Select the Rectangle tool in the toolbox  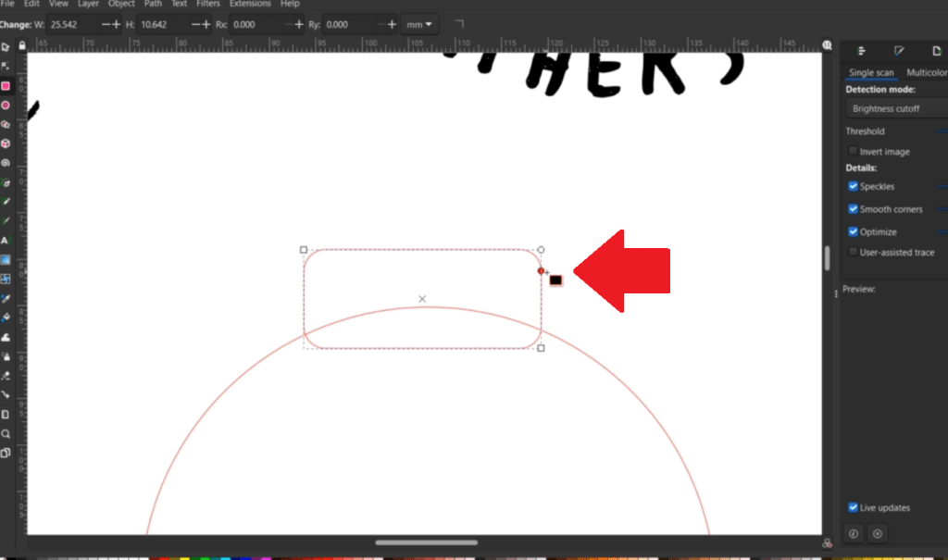coord(6,86)
